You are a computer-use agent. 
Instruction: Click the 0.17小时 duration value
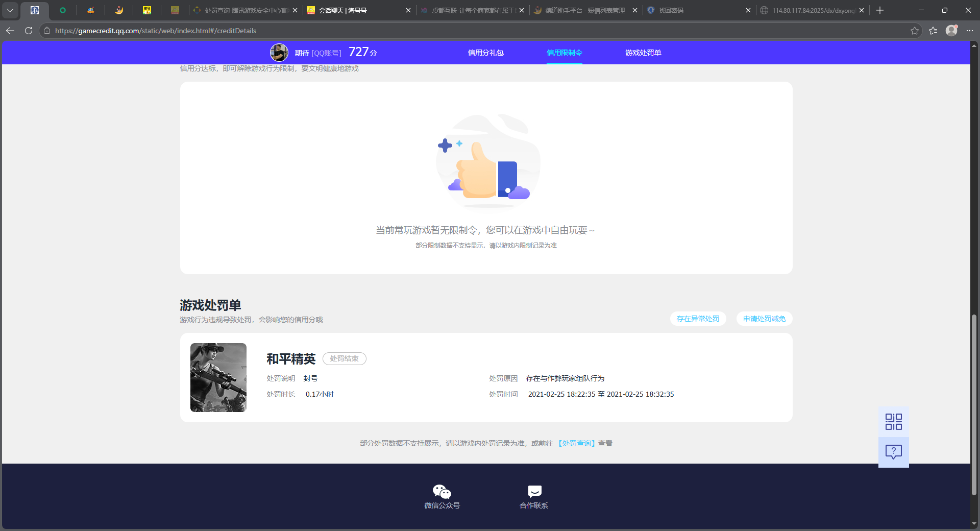point(320,394)
